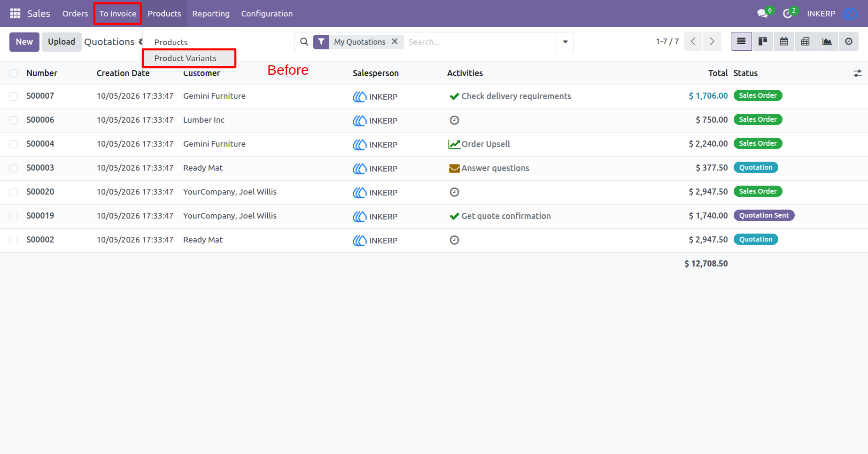Open optional columns adjust settings icon

857,73
